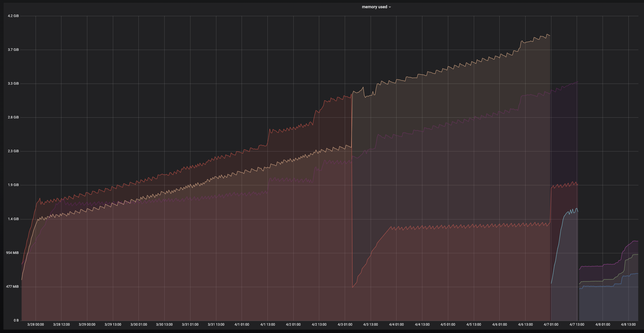
Task: Click the 3/28 00:00 time label
Action: pyautogui.click(x=36, y=324)
